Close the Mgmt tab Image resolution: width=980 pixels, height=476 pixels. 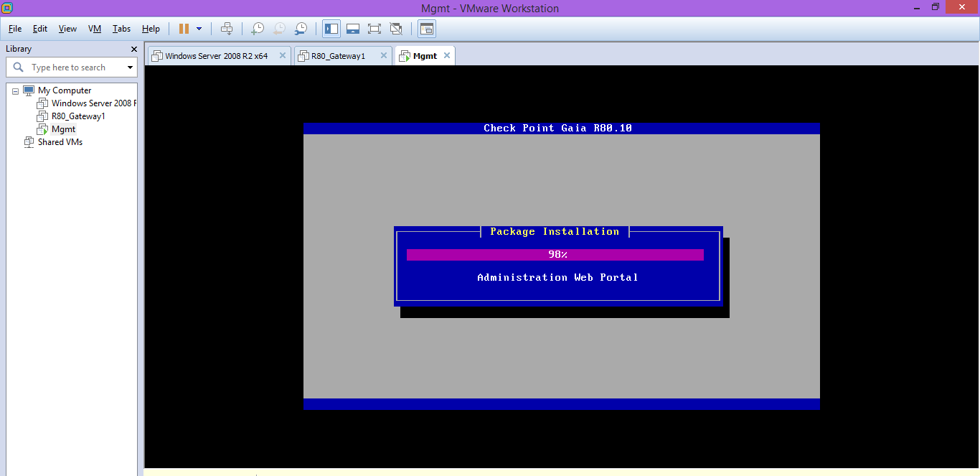(x=447, y=55)
